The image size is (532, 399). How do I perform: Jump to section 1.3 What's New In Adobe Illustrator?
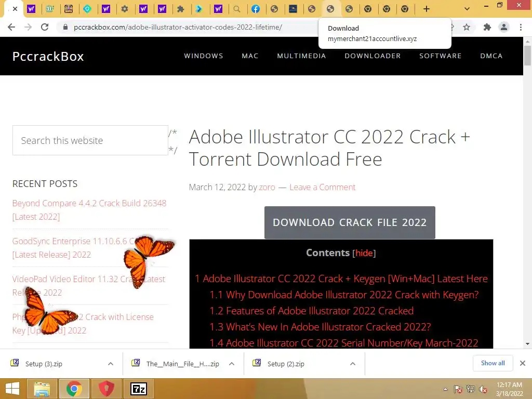(320, 327)
